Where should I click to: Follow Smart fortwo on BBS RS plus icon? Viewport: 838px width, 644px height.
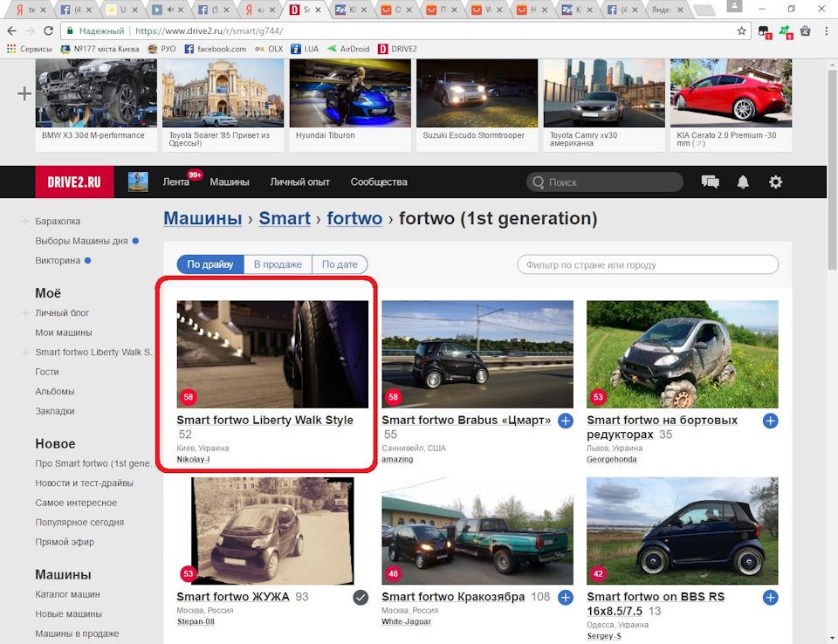[x=770, y=598]
